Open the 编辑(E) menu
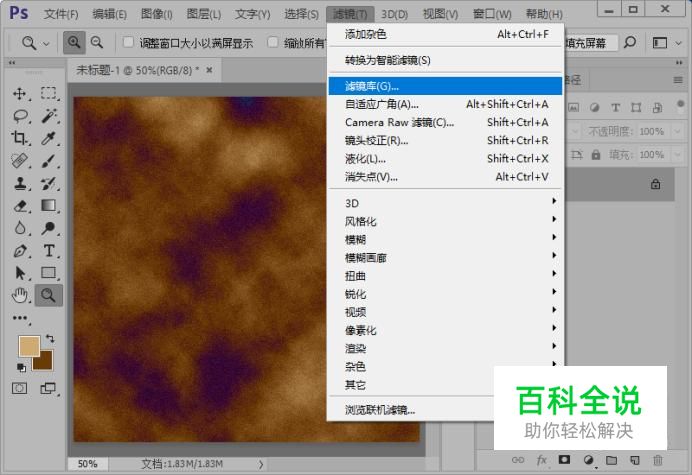The image size is (692, 475). [x=109, y=14]
